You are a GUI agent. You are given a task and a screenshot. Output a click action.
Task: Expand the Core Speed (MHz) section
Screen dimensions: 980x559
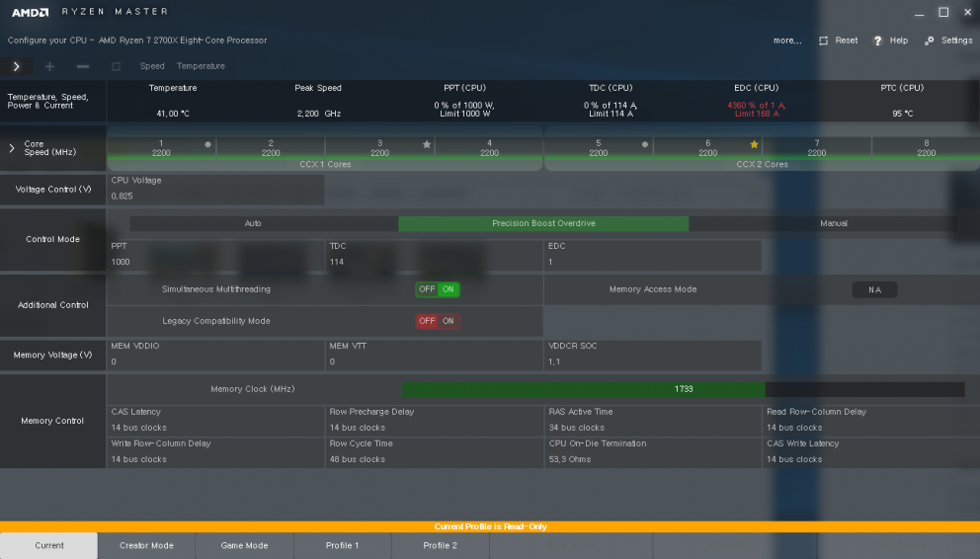tap(11, 148)
